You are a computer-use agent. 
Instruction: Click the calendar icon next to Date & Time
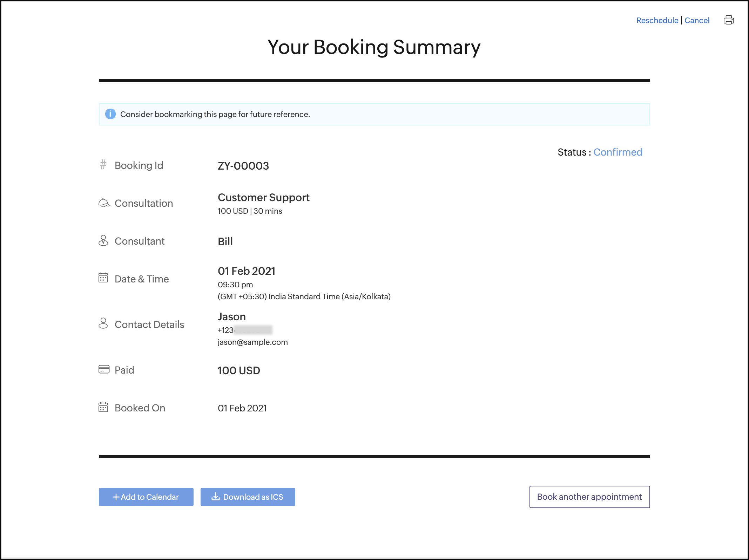tap(103, 278)
